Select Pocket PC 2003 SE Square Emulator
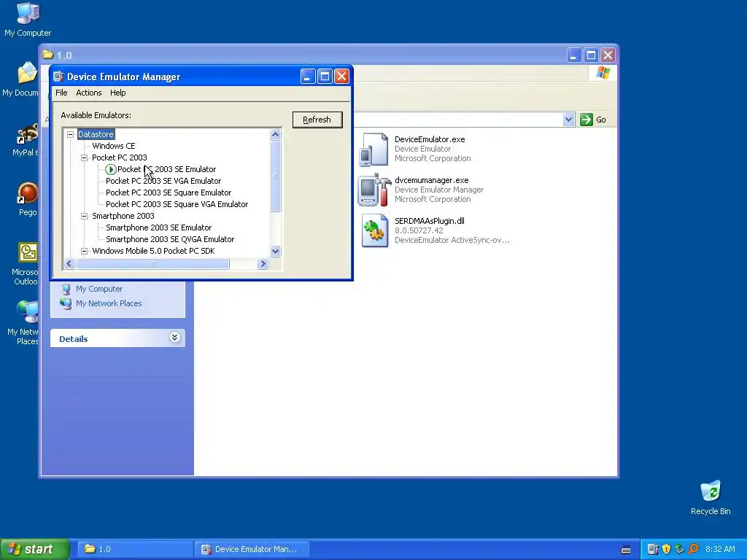747x560 pixels. pos(169,192)
